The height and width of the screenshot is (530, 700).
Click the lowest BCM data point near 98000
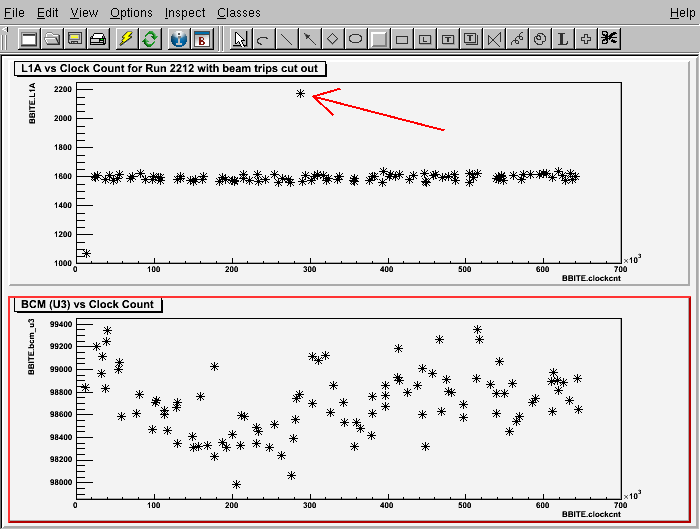tap(236, 484)
